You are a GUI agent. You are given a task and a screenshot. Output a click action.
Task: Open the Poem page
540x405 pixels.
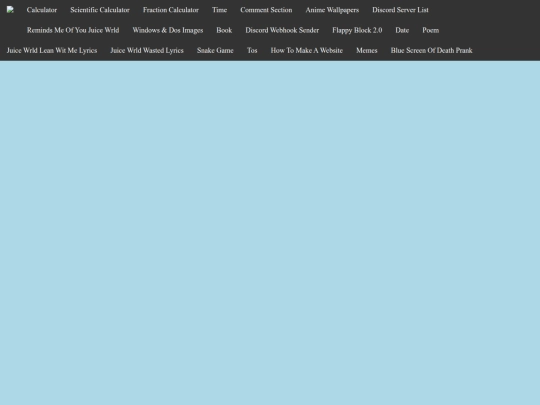[x=431, y=30]
